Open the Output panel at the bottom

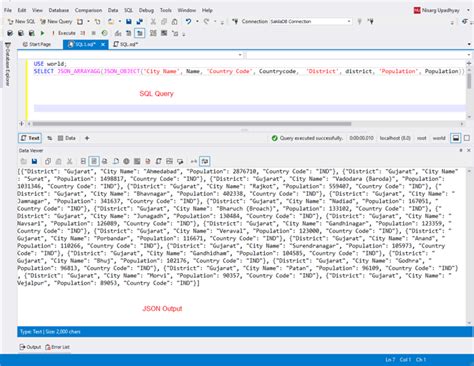[30, 347]
